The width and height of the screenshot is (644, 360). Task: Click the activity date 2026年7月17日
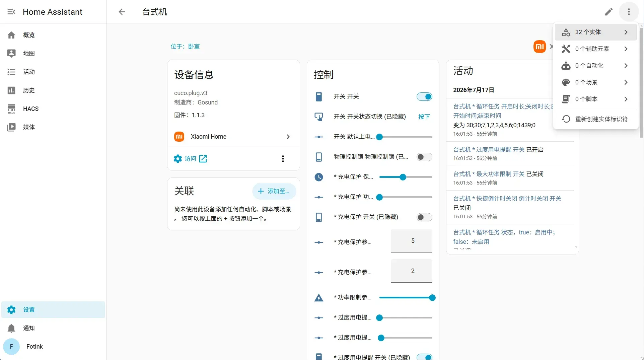click(x=473, y=90)
